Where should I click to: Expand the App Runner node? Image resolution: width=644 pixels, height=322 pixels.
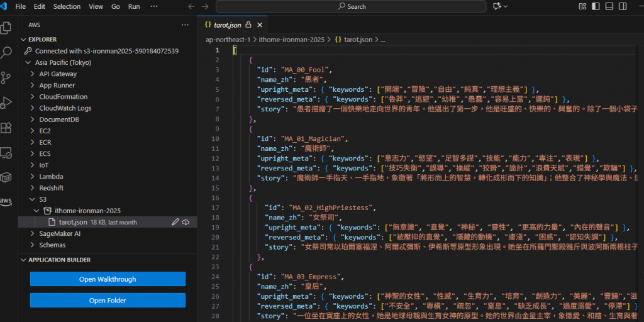tap(32, 86)
